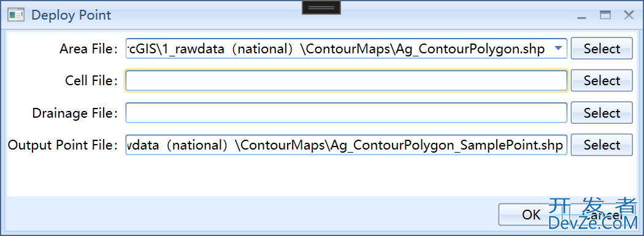Click the Output Point File path field
The width and height of the screenshot is (644, 236).
(x=347, y=145)
